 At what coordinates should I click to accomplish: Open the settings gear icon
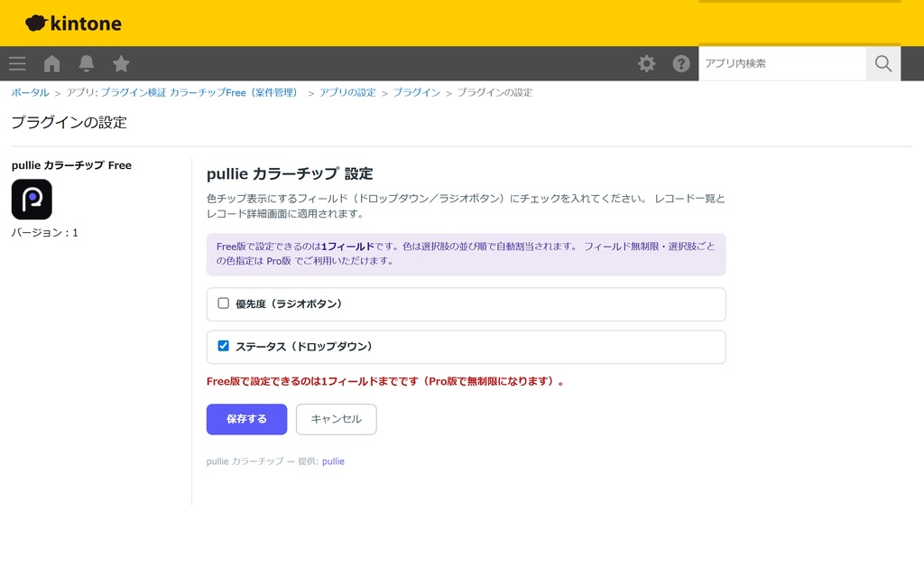point(646,63)
